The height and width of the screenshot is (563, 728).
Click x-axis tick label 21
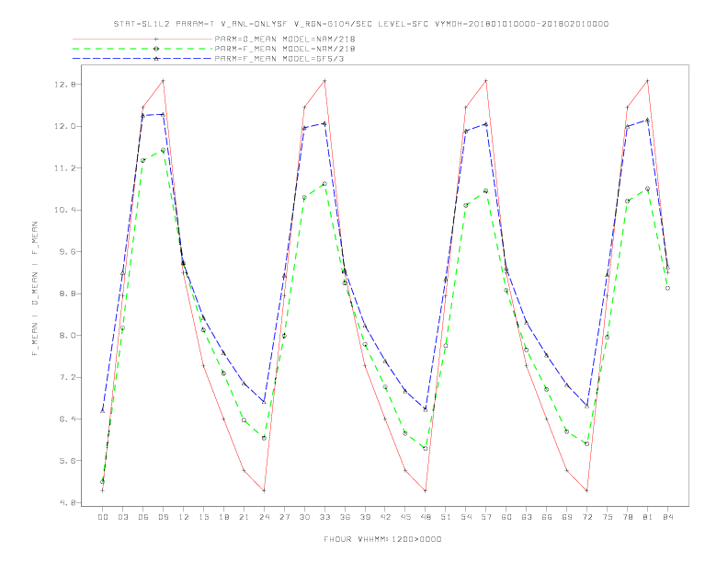[244, 517]
